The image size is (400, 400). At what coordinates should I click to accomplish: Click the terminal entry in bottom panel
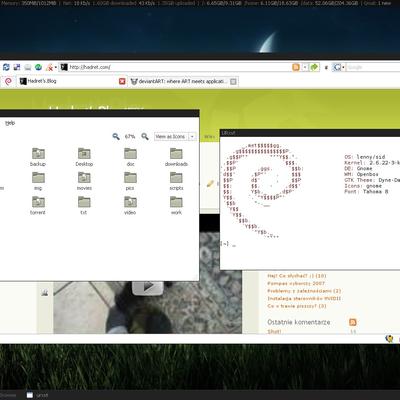(37, 395)
